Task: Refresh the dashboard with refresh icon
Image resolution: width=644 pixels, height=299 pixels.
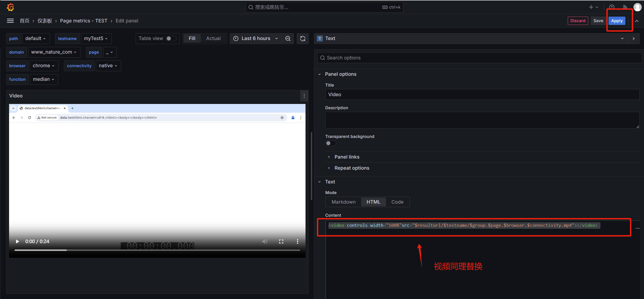Action: [303, 39]
